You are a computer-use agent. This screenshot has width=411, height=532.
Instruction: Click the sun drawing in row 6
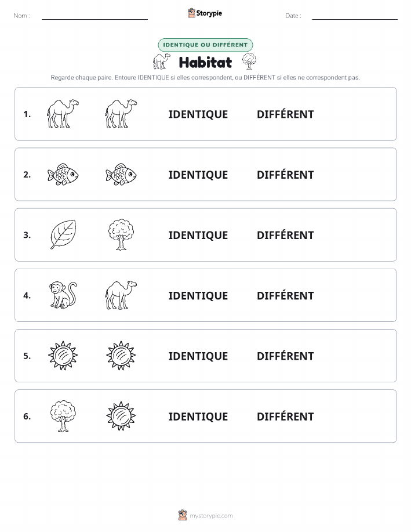(121, 415)
